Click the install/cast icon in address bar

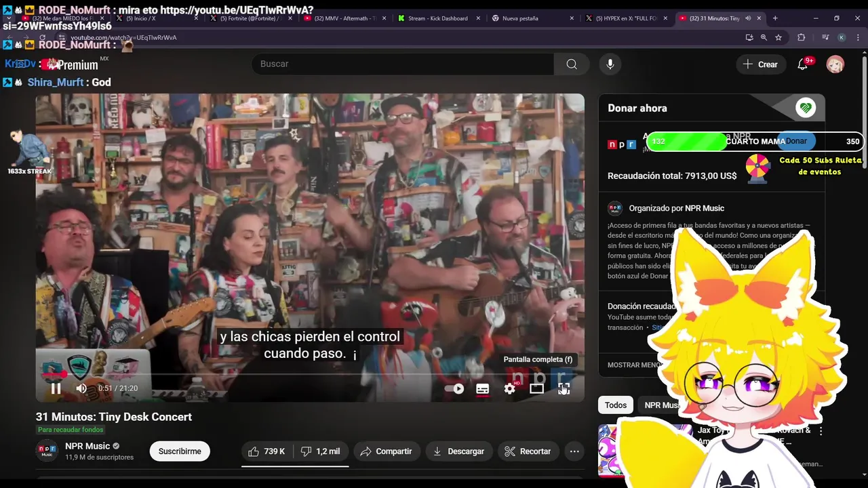pyautogui.click(x=749, y=37)
